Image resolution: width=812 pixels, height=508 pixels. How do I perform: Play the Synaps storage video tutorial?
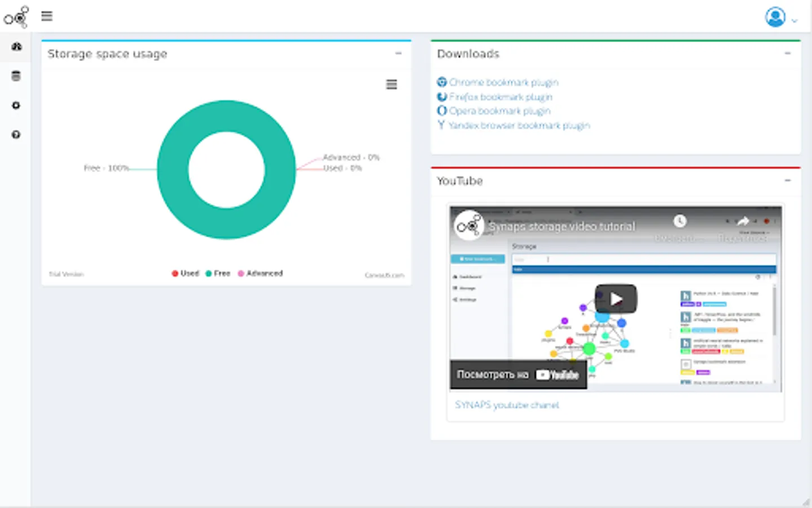616,299
